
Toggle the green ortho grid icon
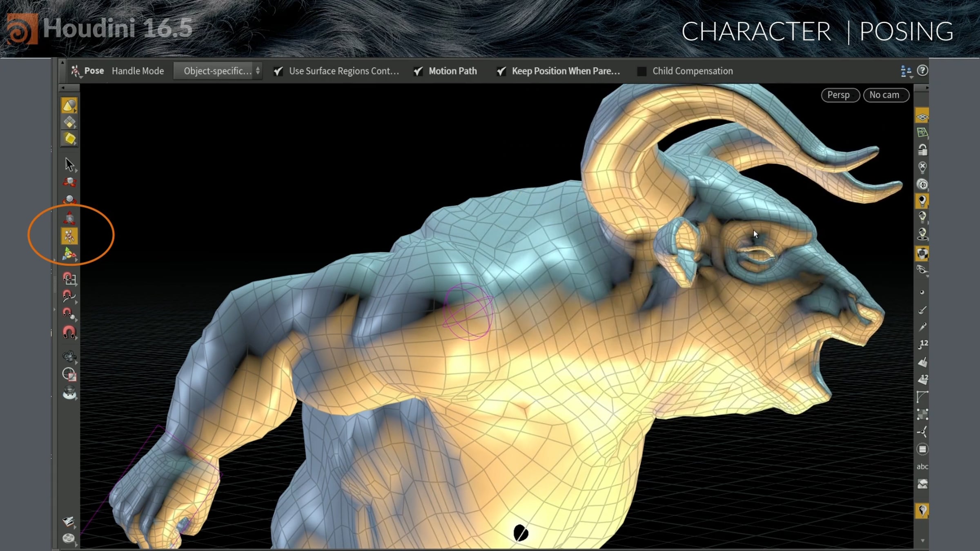pos(922,133)
